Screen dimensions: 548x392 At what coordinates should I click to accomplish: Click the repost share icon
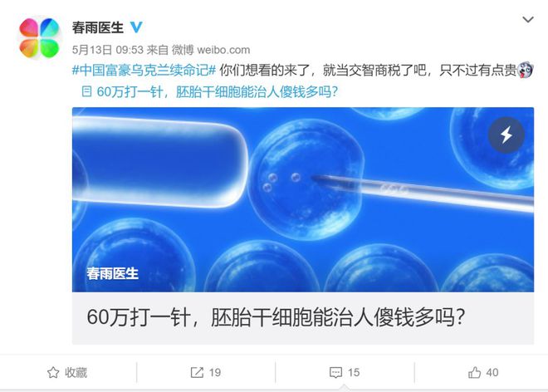[197, 372]
